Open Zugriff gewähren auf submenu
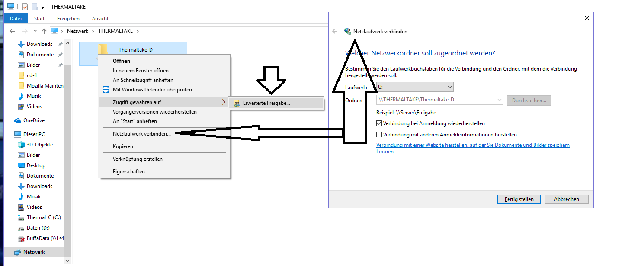The width and height of the screenshot is (644, 266). [164, 102]
